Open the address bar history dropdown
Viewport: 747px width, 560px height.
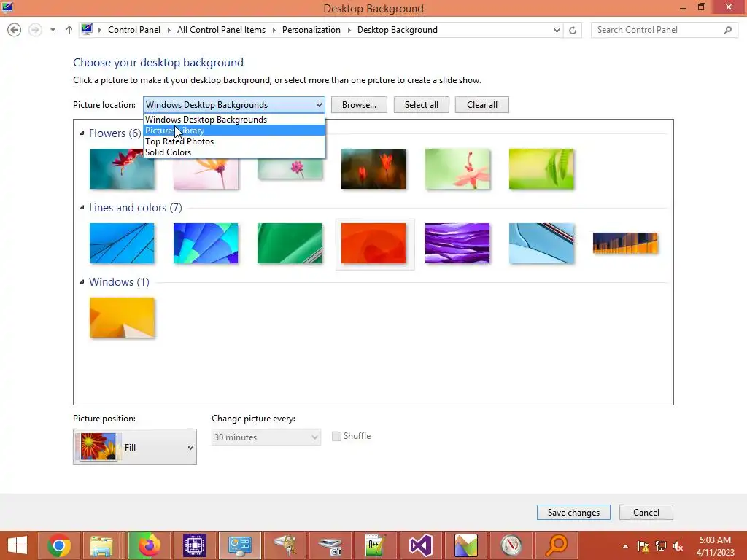click(557, 30)
